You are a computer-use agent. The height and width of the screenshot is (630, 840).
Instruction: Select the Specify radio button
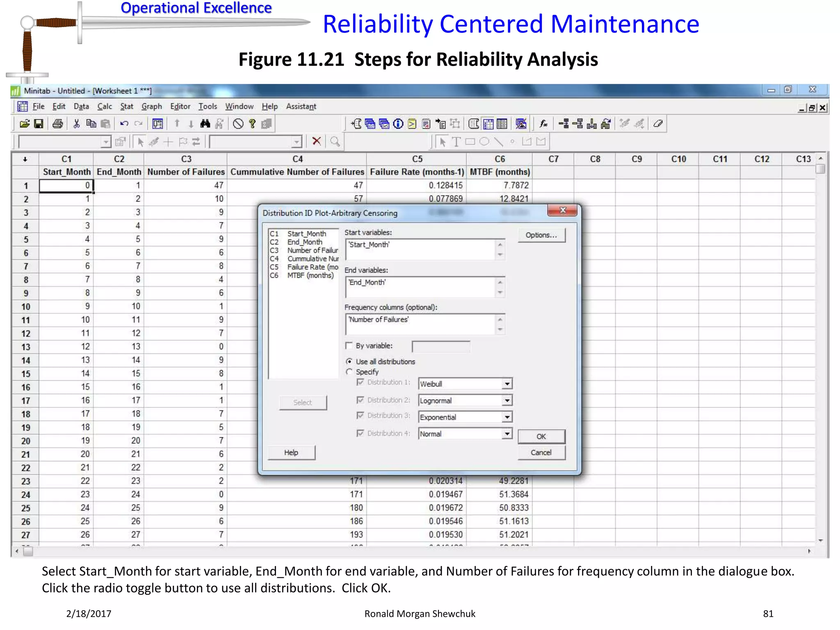(349, 372)
